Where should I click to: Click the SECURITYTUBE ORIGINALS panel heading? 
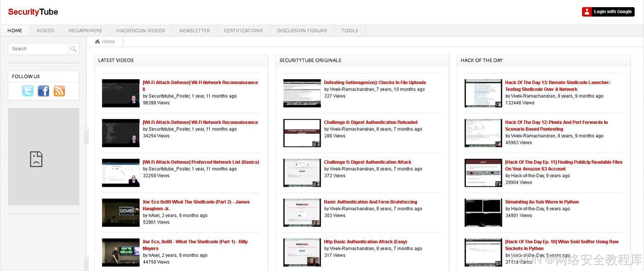[x=310, y=60]
